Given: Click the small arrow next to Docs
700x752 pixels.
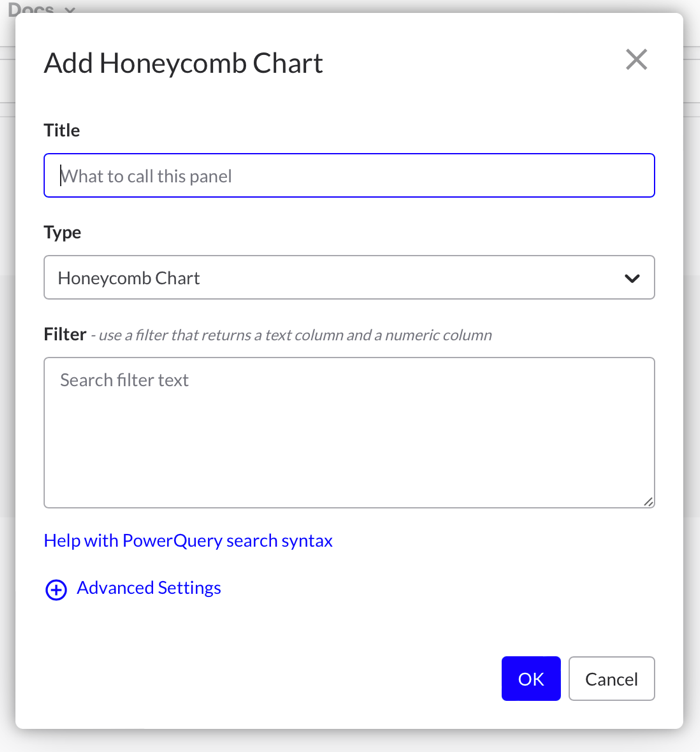Looking at the screenshot, I should click(x=69, y=10).
